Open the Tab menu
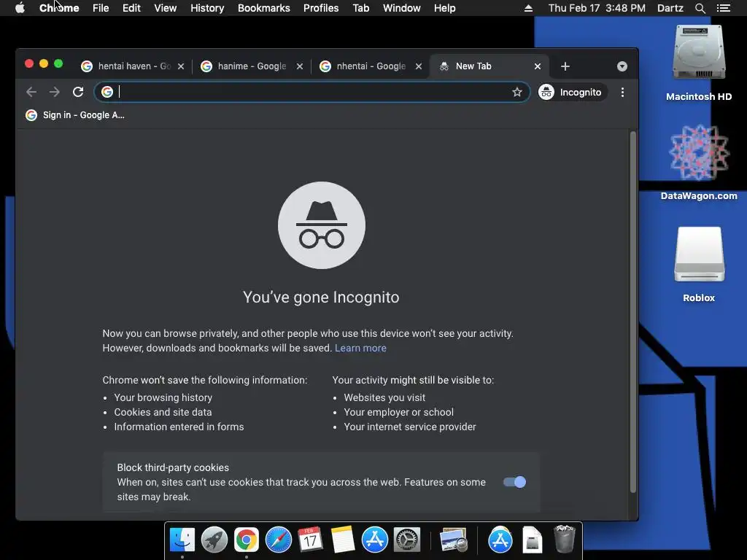 tap(361, 8)
